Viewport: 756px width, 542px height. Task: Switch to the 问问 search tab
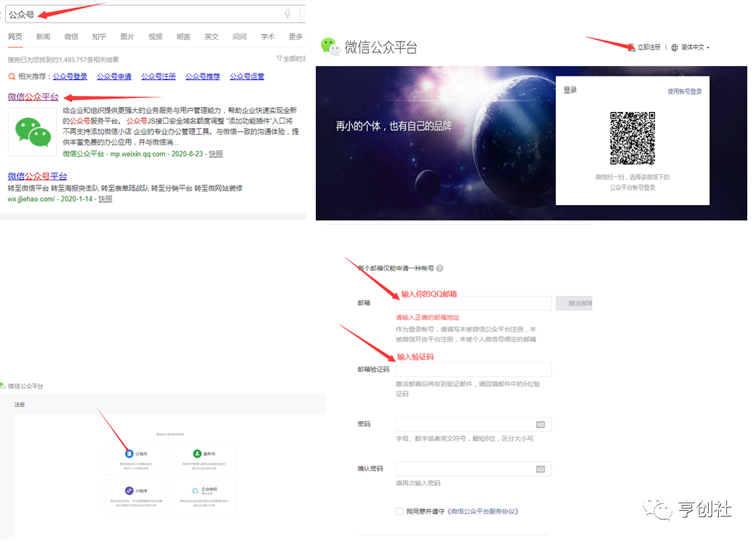click(239, 36)
